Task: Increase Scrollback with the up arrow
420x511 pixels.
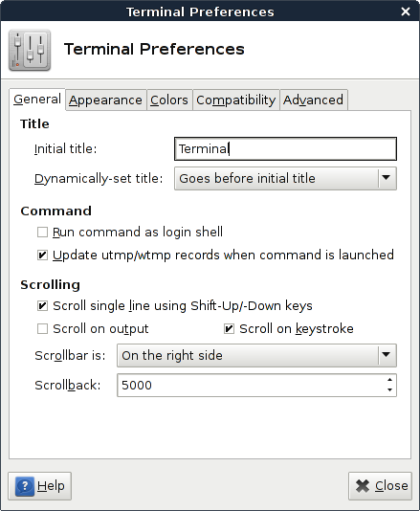Action: pyautogui.click(x=389, y=380)
